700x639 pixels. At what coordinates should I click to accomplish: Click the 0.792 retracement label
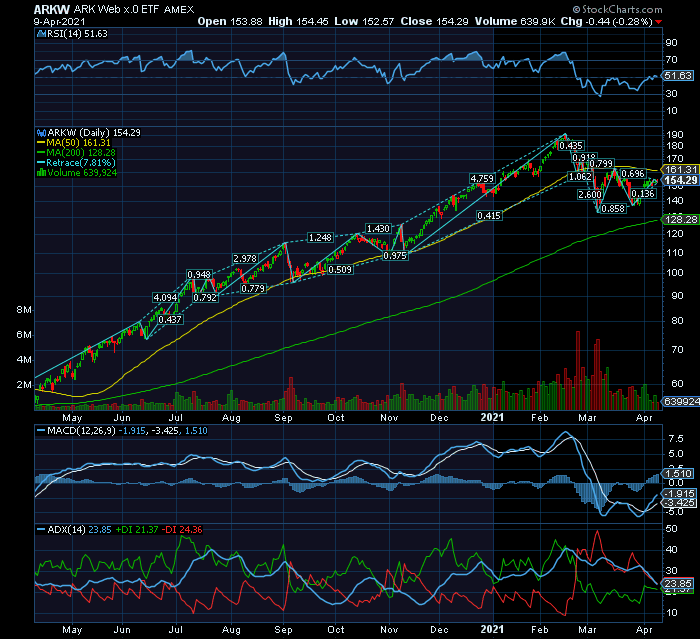pyautogui.click(x=205, y=297)
